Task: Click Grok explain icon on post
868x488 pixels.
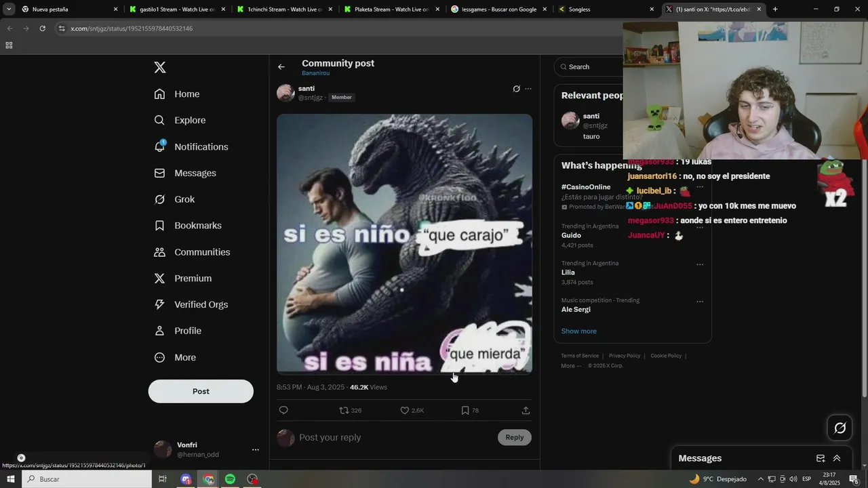Action: [x=516, y=89]
